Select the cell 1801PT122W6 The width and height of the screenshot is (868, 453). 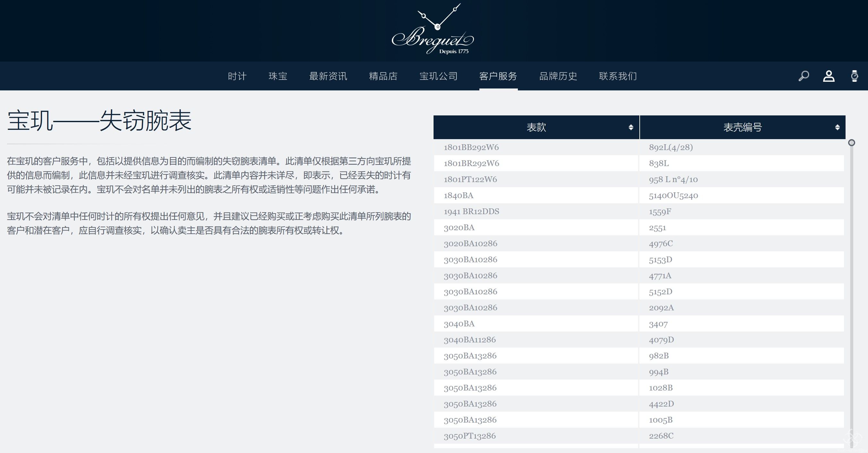536,179
